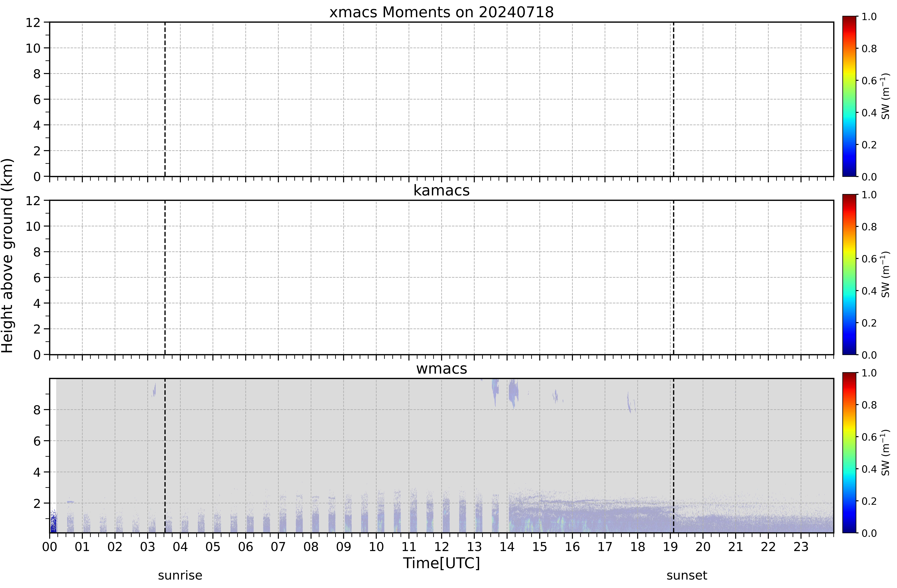This screenshot has height=588, width=897.
Task: Click the 'sunset' label below the time axis
Action: pyautogui.click(x=687, y=576)
